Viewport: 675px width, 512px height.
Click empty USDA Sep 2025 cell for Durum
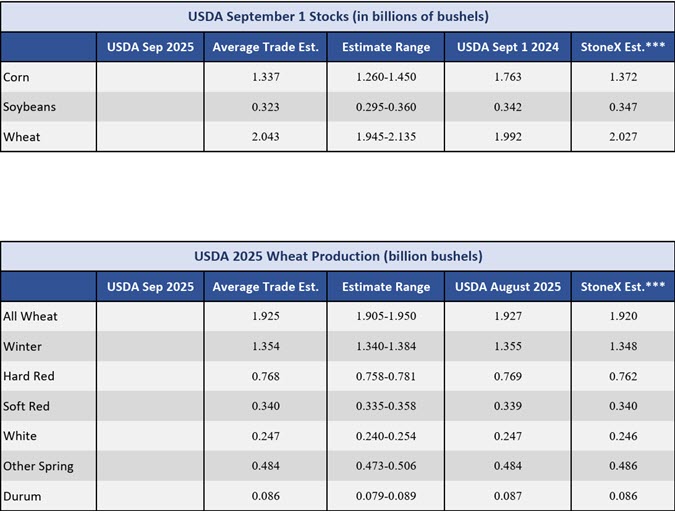tap(150, 496)
